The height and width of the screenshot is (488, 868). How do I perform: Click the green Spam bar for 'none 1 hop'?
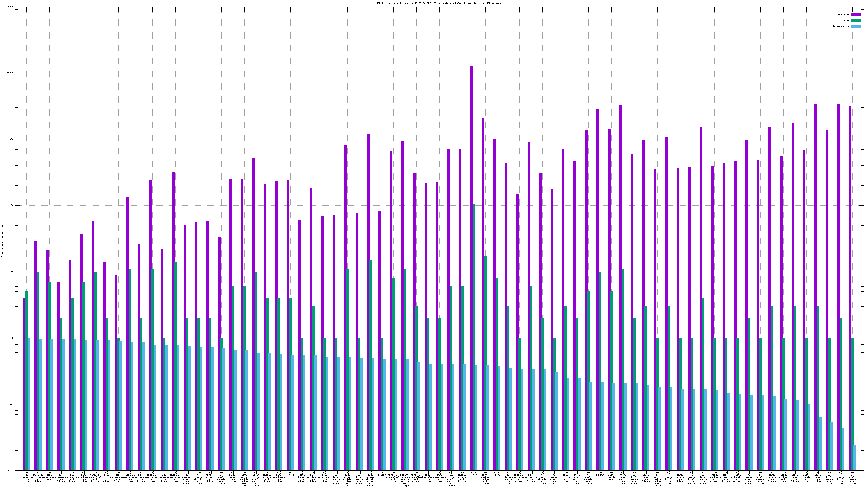coord(474,337)
